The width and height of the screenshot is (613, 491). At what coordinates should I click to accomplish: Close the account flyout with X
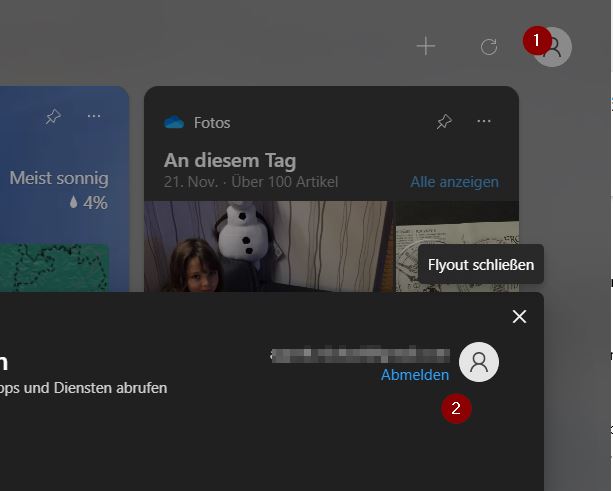519,317
